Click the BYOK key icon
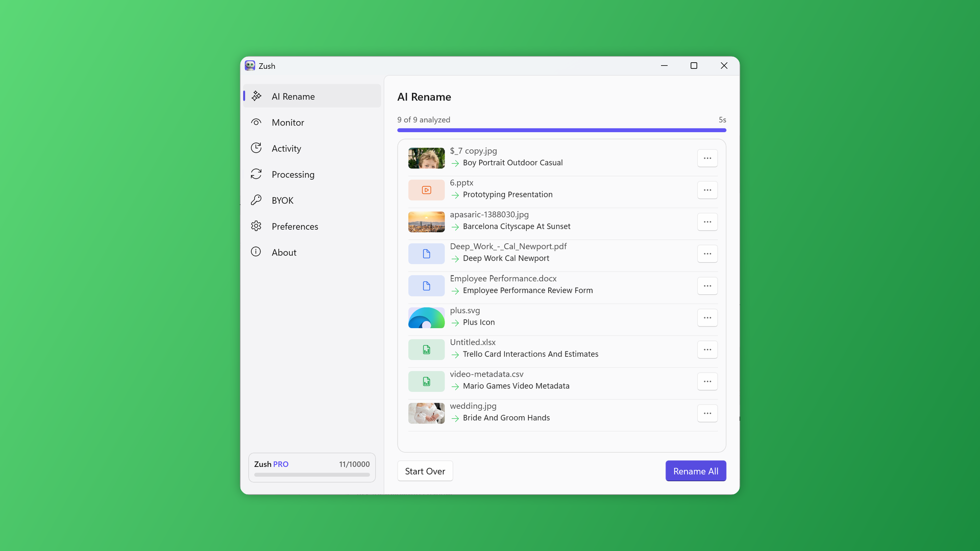Viewport: 980px width, 551px height. tap(257, 200)
